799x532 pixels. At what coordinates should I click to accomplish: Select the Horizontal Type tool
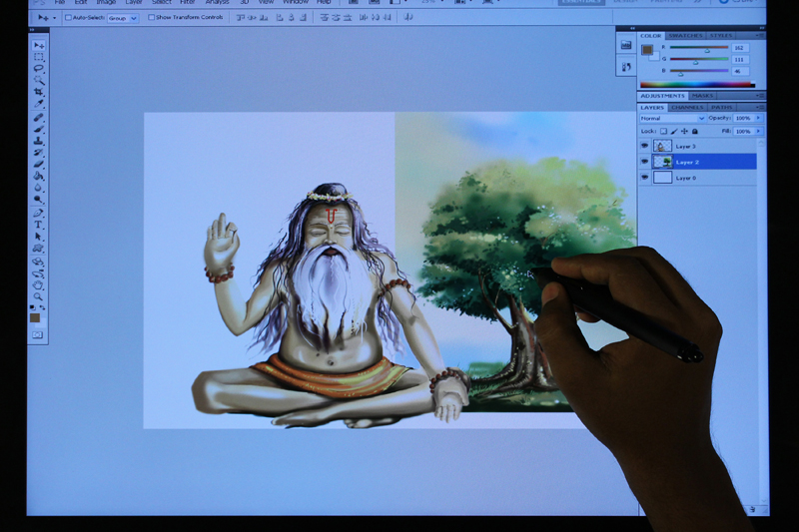(x=38, y=225)
